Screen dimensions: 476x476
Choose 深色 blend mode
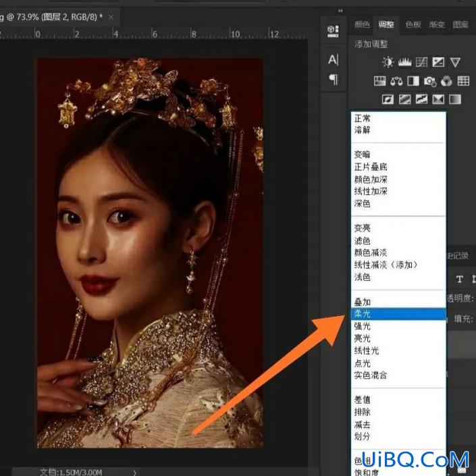click(x=398, y=204)
